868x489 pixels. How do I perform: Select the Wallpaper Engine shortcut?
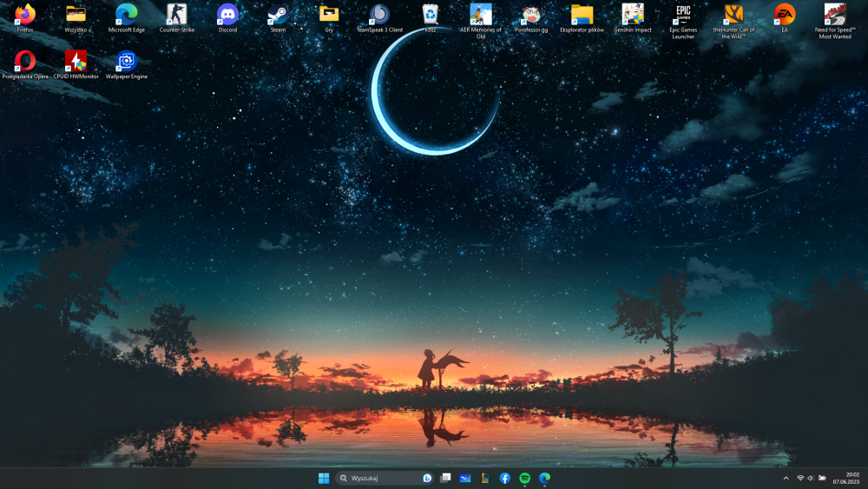126,65
